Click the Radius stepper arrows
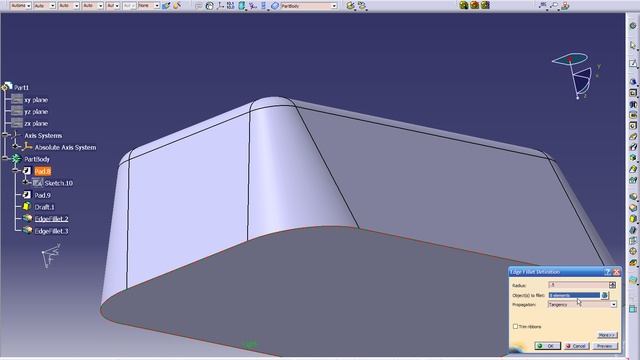Viewport: 640px width, 360px height. click(612, 285)
